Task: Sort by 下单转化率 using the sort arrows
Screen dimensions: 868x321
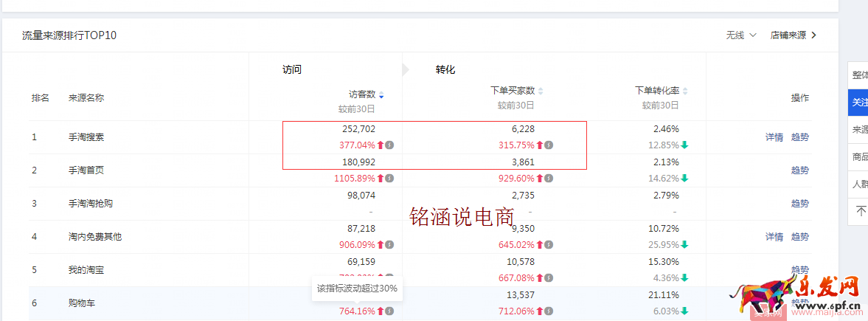Action: (x=685, y=92)
